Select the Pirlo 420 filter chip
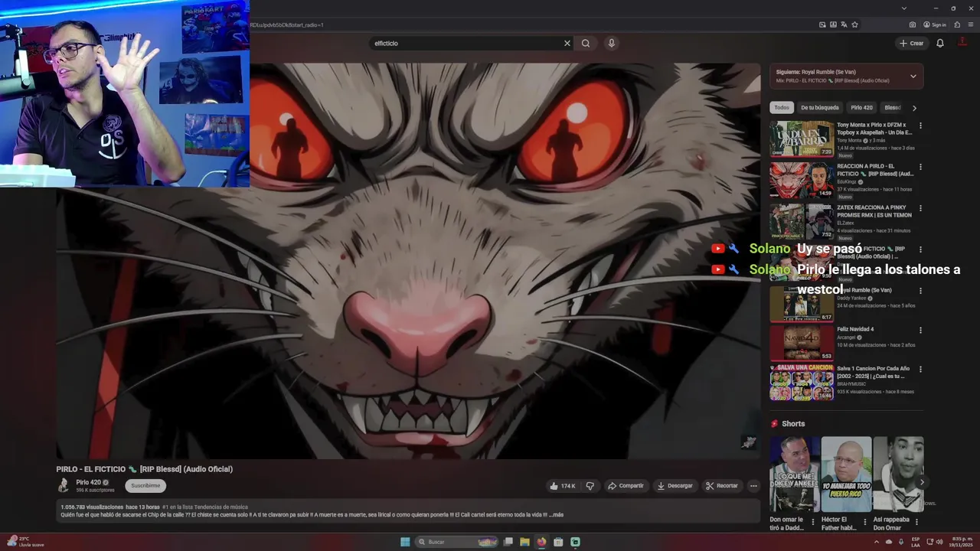The image size is (980, 551). click(861, 108)
